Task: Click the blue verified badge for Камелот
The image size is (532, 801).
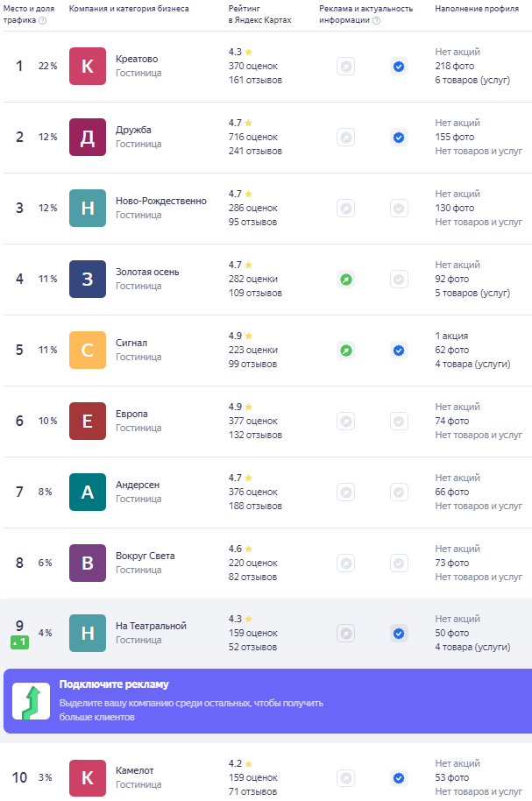Action: coord(399,778)
